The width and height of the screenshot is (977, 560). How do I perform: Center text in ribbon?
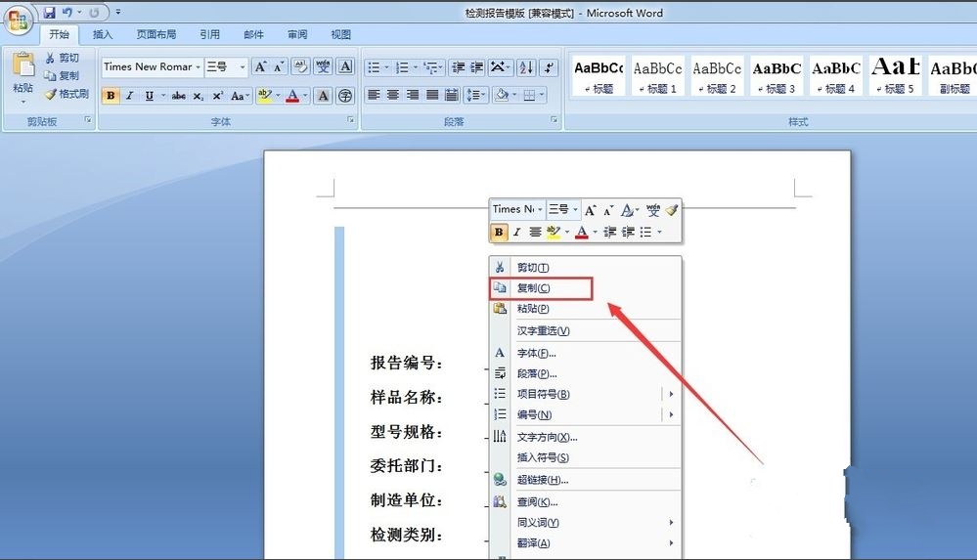tap(392, 95)
